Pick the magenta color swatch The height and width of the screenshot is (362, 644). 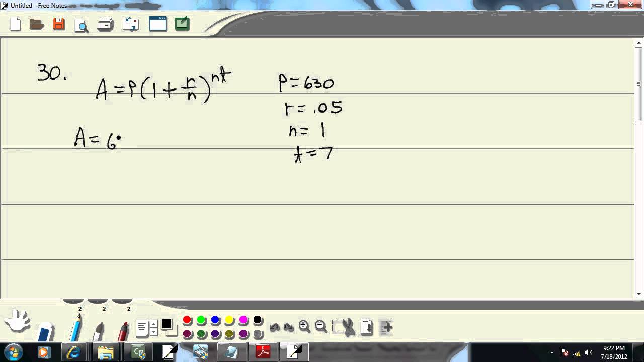[244, 320]
